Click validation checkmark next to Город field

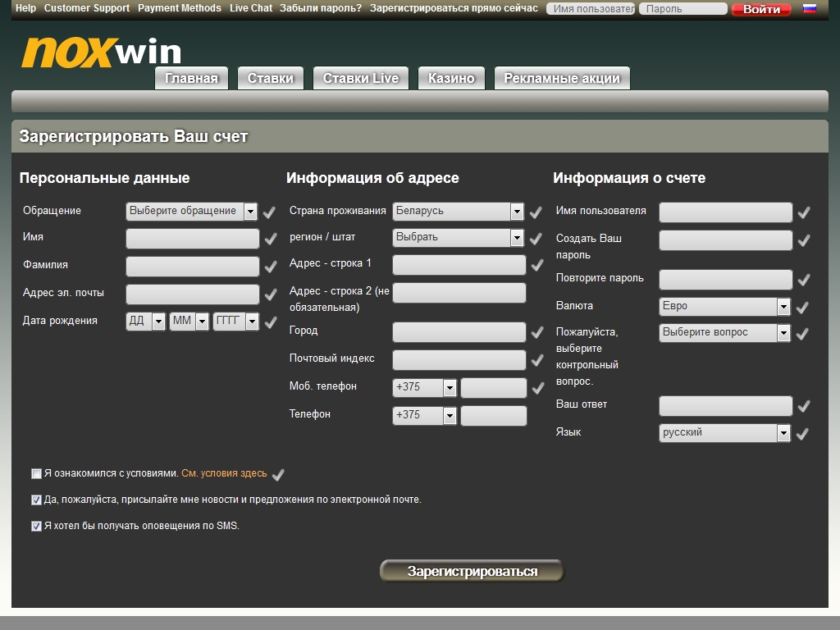(537, 332)
